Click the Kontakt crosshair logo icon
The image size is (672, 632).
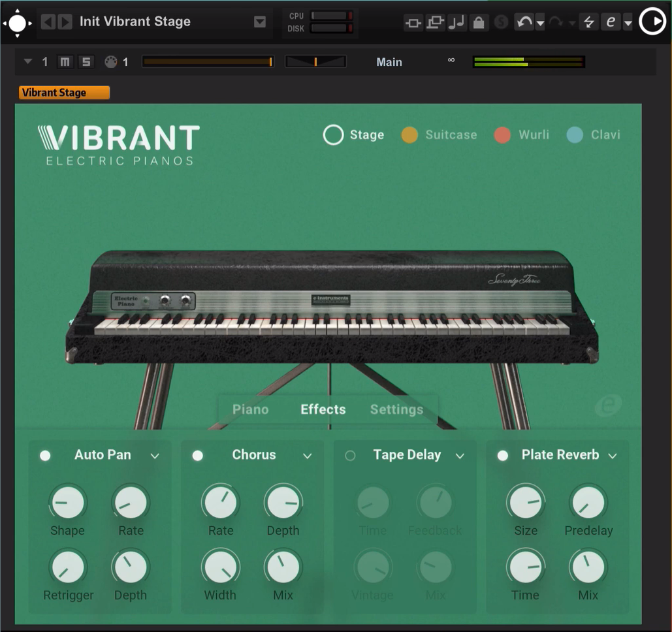(17, 22)
